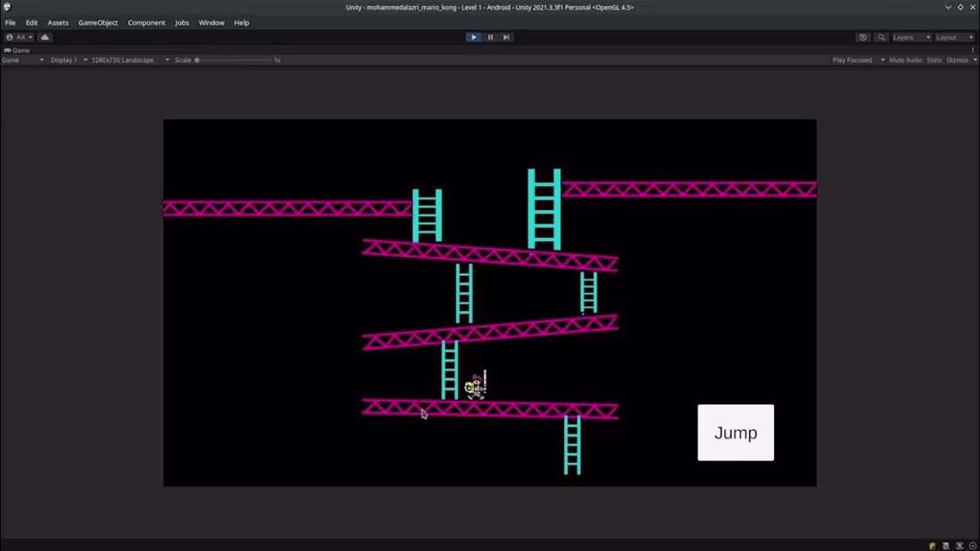Toggle Mute Audio in Game view

905,60
